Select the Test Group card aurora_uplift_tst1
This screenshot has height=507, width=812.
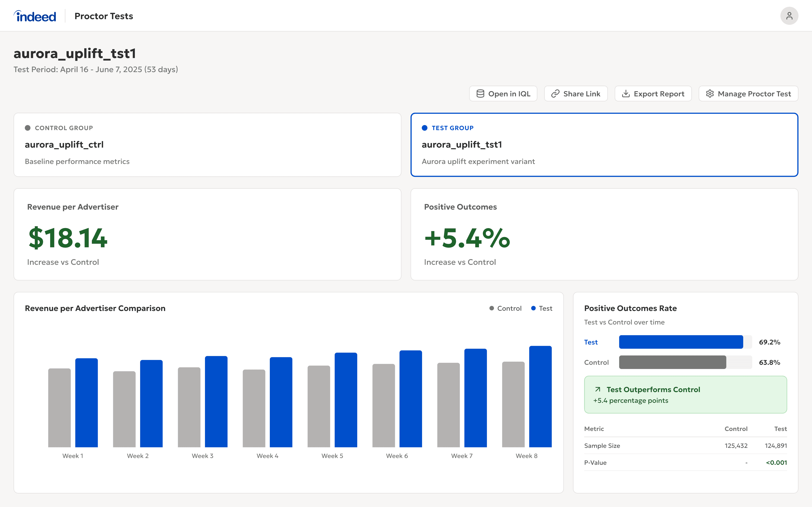(x=604, y=145)
